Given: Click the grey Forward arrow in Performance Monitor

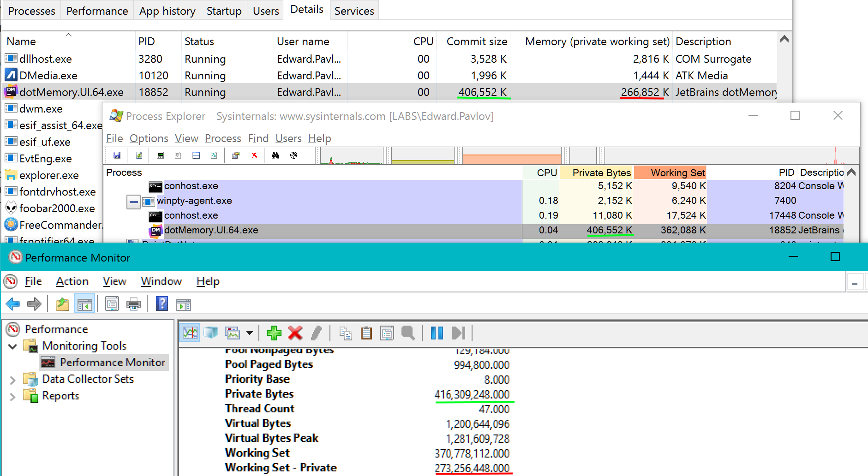Looking at the screenshot, I should pos(34,304).
